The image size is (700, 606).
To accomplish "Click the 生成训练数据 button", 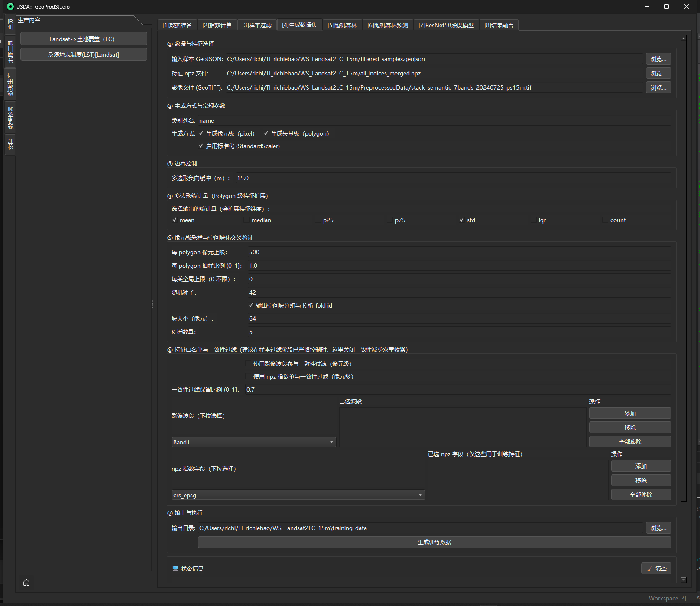I will (434, 542).
